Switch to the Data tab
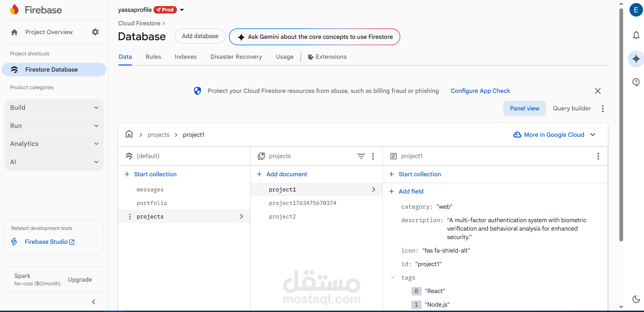Image resolution: width=644 pixels, height=312 pixels. point(125,57)
